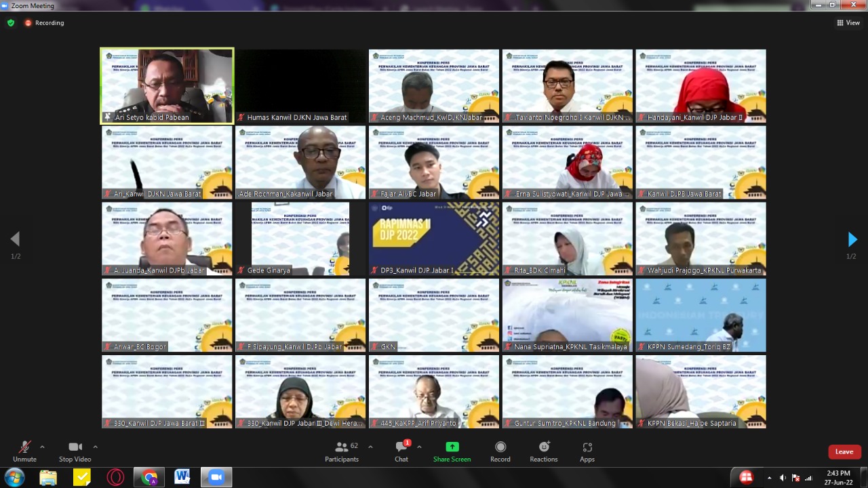Go to previous page of participants
Image resolution: width=868 pixels, height=488 pixels.
click(15, 239)
